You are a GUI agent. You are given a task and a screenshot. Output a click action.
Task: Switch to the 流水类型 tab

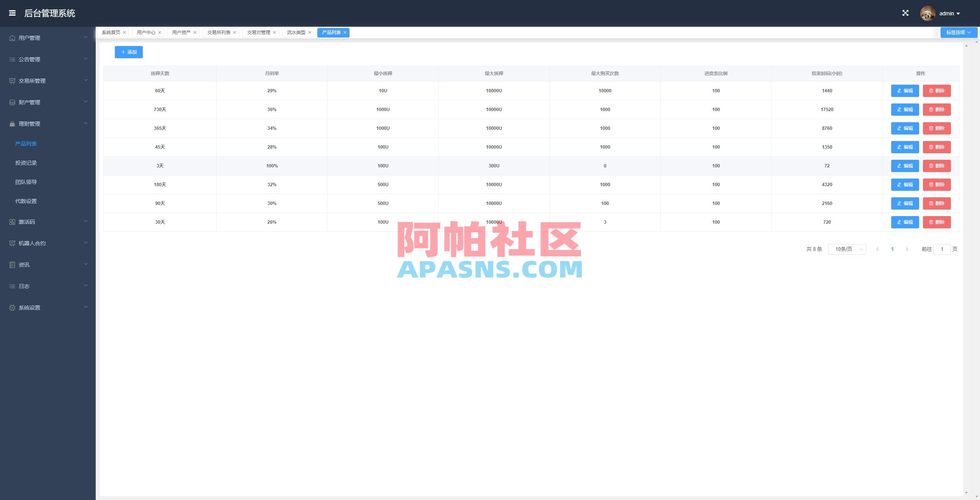[x=295, y=32]
